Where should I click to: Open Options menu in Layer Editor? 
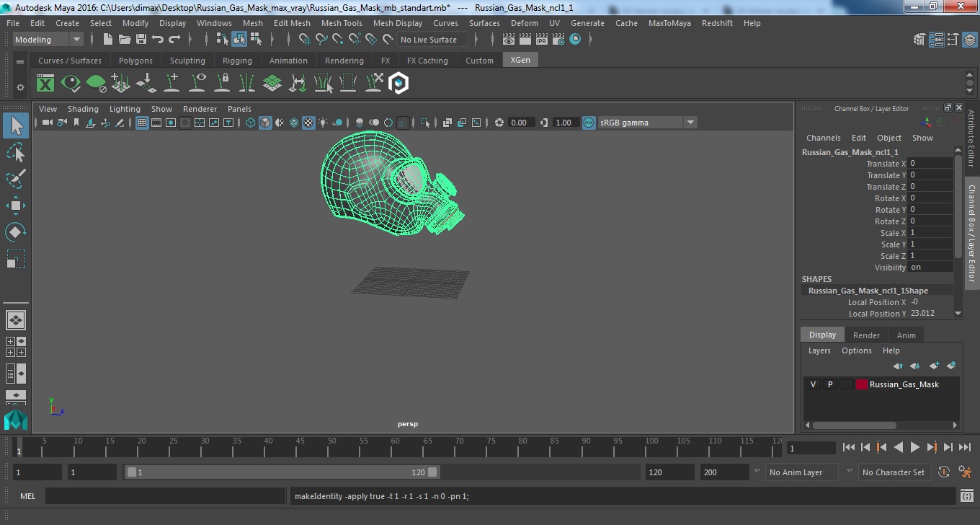(857, 350)
